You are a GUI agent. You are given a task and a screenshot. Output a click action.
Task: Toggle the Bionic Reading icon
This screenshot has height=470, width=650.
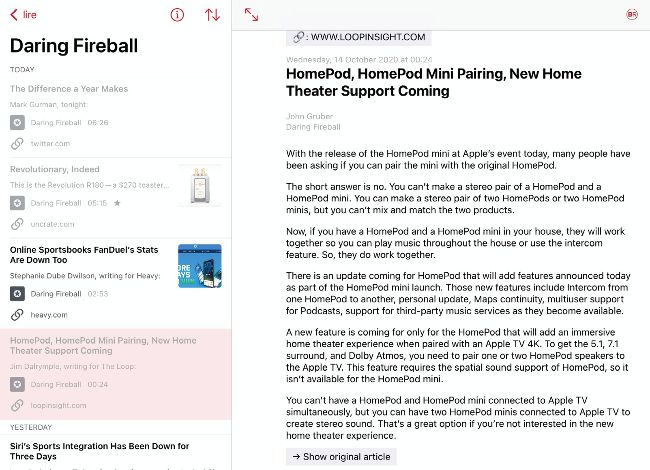point(632,15)
